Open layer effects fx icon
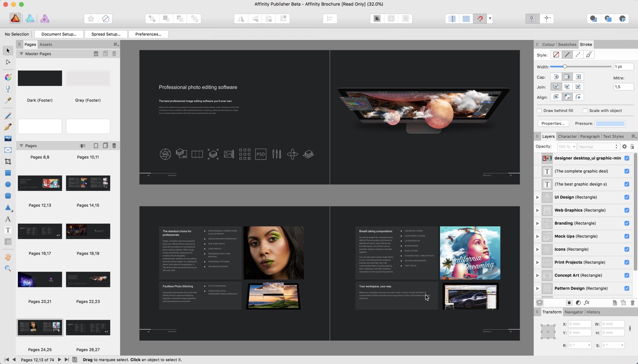 click(587, 303)
